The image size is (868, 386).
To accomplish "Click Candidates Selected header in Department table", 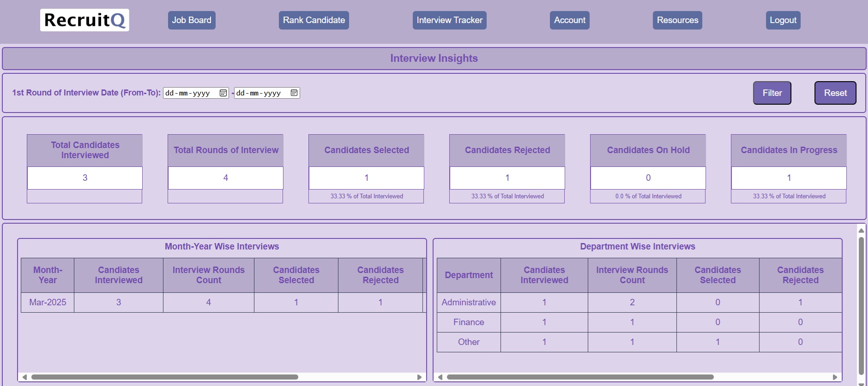I will pyautogui.click(x=718, y=275).
